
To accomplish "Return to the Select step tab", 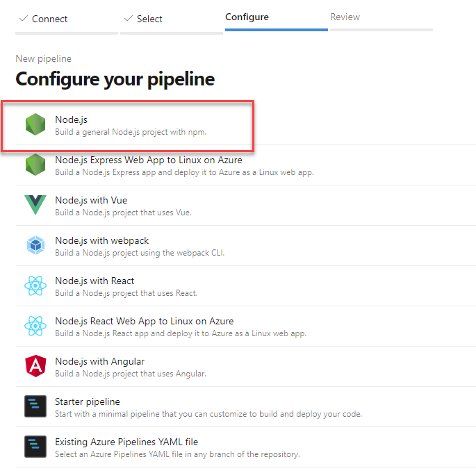I will coord(149,19).
